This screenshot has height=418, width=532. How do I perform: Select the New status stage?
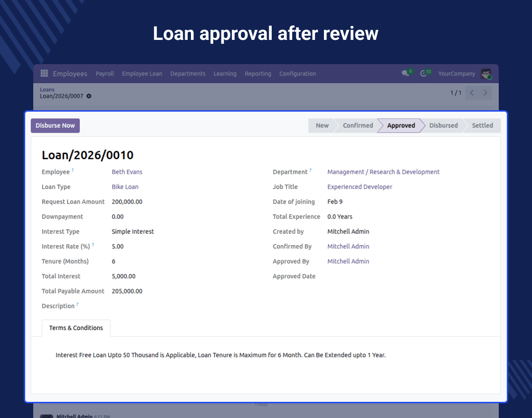pyautogui.click(x=322, y=125)
